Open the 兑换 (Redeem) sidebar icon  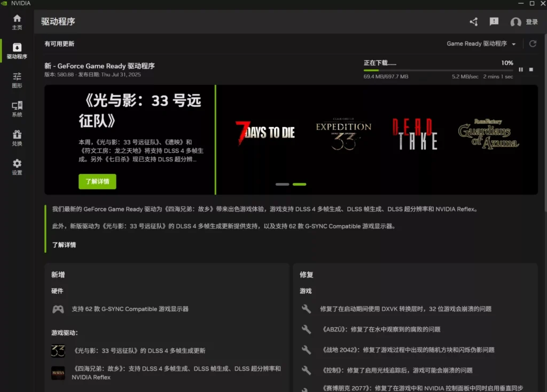pyautogui.click(x=17, y=138)
